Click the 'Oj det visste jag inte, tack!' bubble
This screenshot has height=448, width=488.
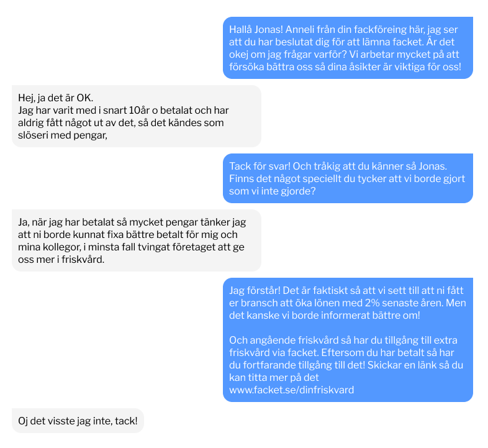[x=78, y=421]
